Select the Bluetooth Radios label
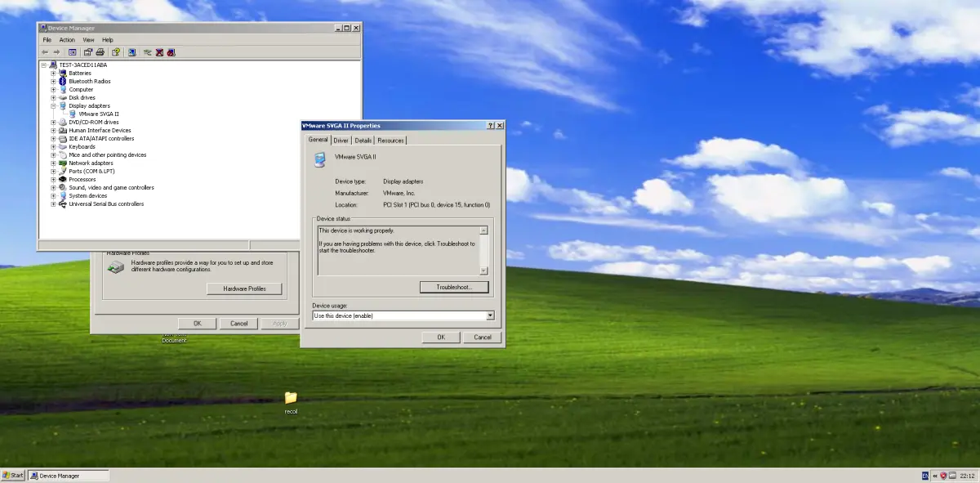This screenshot has height=483, width=980. point(90,81)
